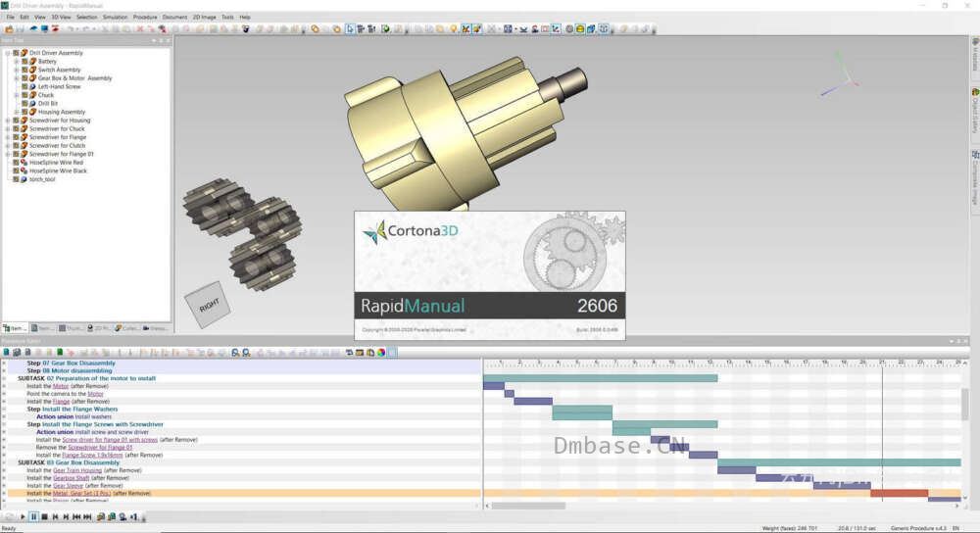Open the File menu

(x=10, y=17)
